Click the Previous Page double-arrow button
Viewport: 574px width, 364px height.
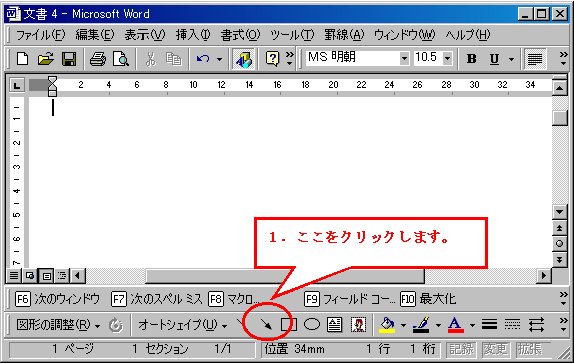pyautogui.click(x=559, y=228)
